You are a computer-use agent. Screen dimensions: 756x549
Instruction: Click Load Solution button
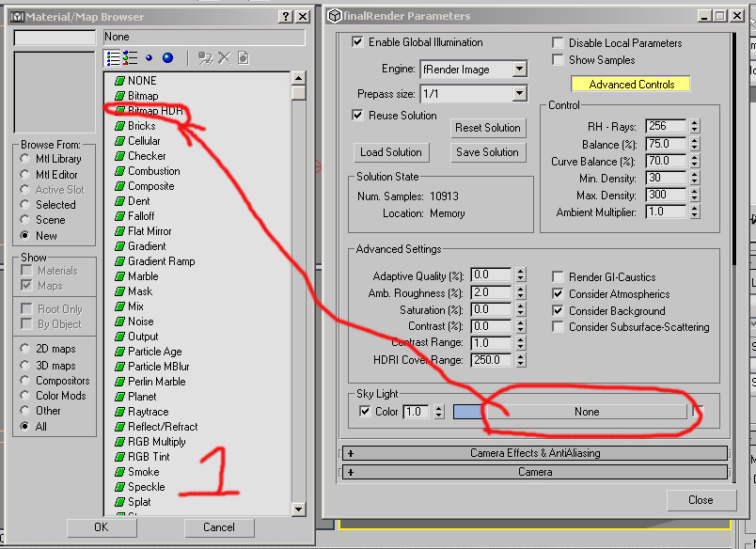[391, 152]
